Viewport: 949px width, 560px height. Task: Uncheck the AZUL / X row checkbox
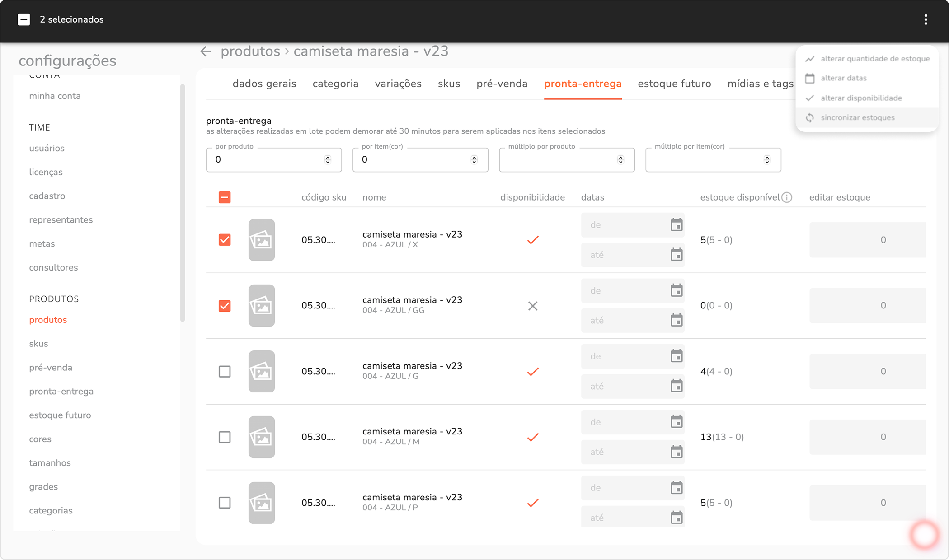[225, 240]
